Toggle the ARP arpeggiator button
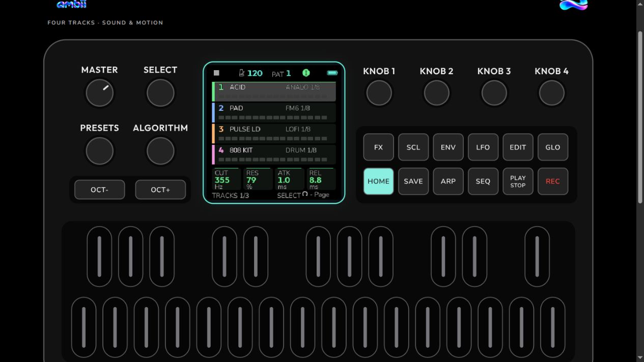This screenshot has height=362, width=644. [448, 182]
